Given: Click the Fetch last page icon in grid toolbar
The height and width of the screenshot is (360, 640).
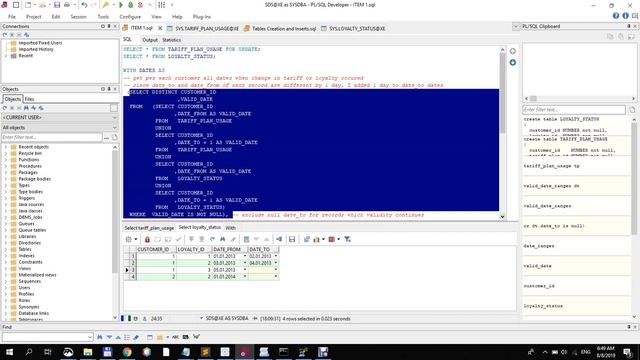Looking at the screenshot, I should [202, 240].
